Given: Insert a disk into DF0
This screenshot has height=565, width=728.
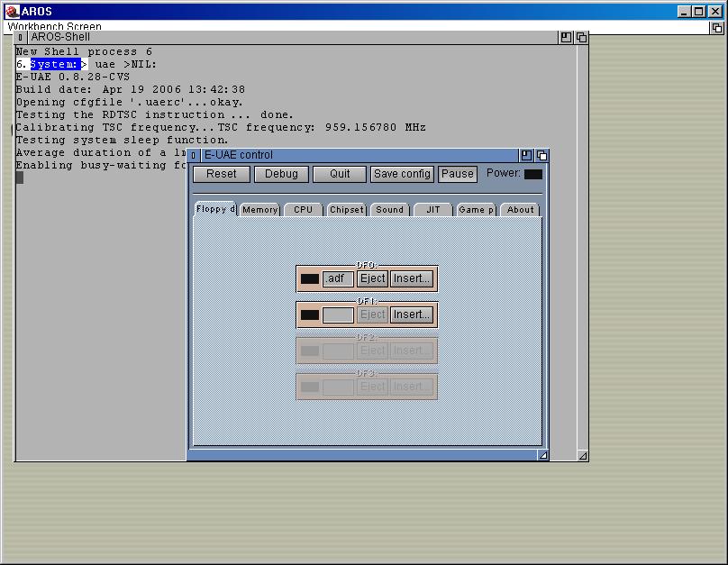Looking at the screenshot, I should 412,279.
